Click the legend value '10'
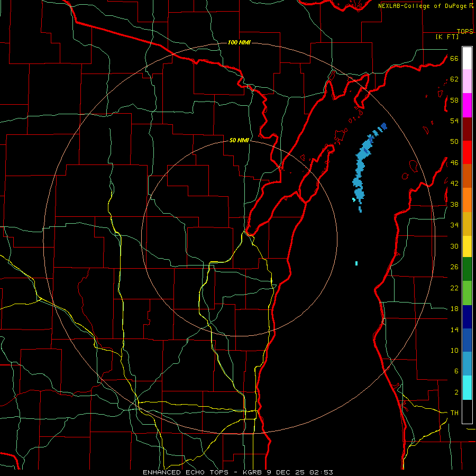Viewport: 476px width, 476px height. pyautogui.click(x=454, y=350)
